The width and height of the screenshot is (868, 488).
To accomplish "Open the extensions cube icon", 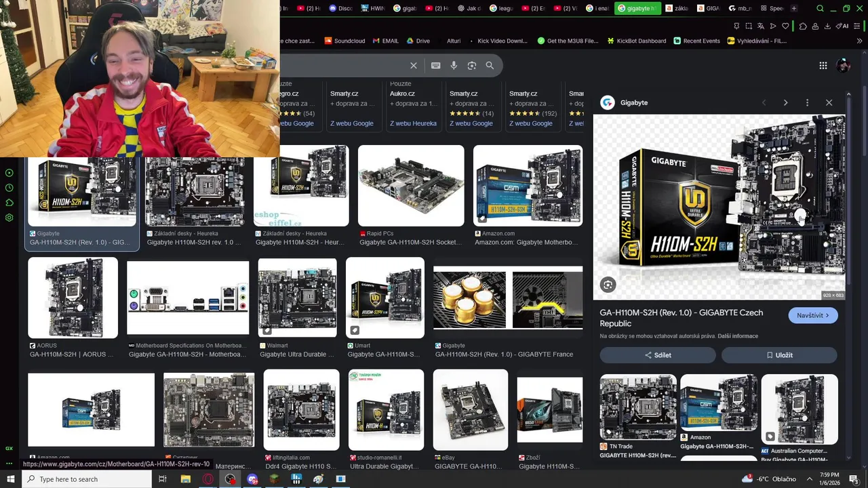I will (803, 26).
